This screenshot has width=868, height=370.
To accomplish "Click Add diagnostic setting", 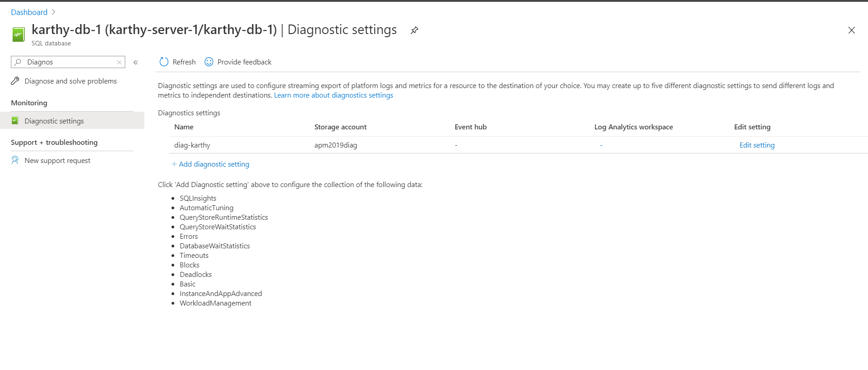I will 214,164.
